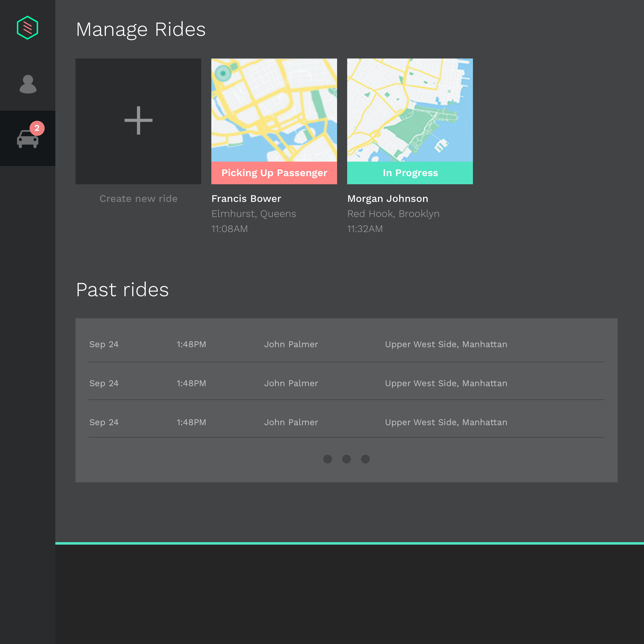The width and height of the screenshot is (644, 644).
Task: Click the Picking Up Passenger status bar
Action: 274,173
